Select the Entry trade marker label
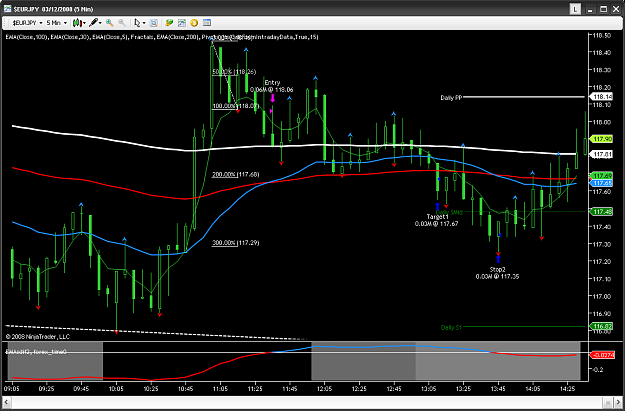Viewport: 625px width, 411px height. [272, 83]
